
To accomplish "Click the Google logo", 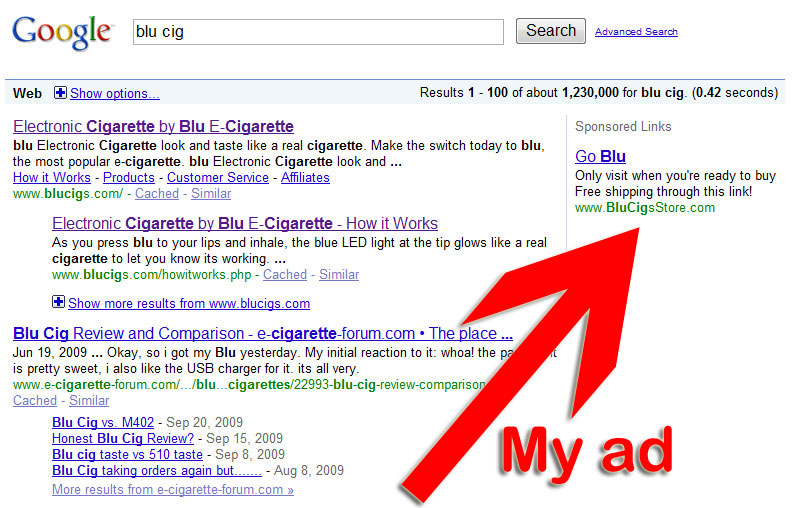I will tap(62, 32).
